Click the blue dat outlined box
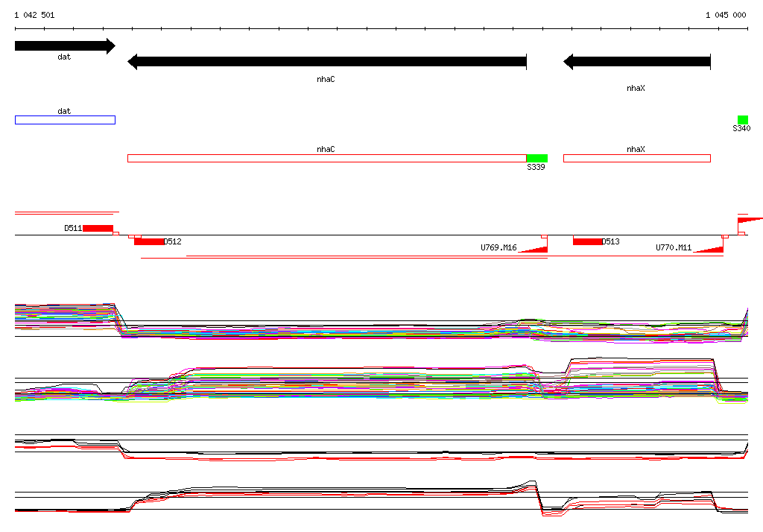Image resolution: width=763 pixels, height=532 pixels. click(x=66, y=120)
